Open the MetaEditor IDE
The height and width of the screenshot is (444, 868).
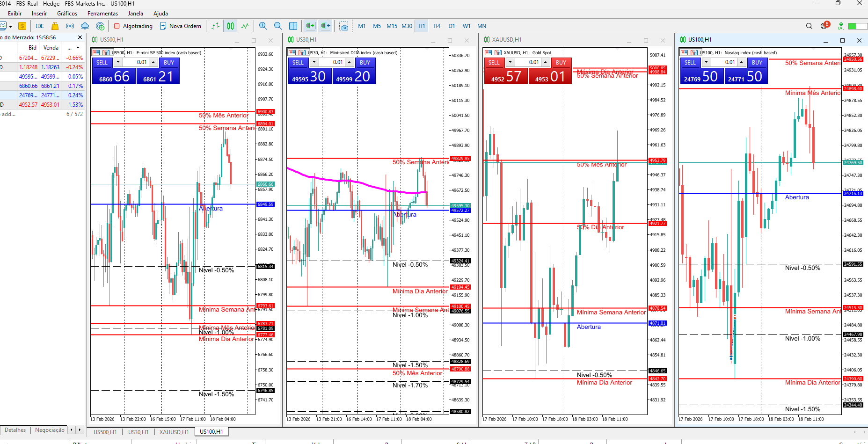pos(40,26)
